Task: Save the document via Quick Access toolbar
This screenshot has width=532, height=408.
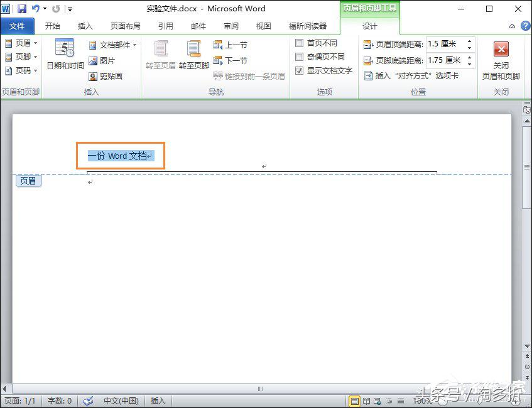Action: click(23, 8)
